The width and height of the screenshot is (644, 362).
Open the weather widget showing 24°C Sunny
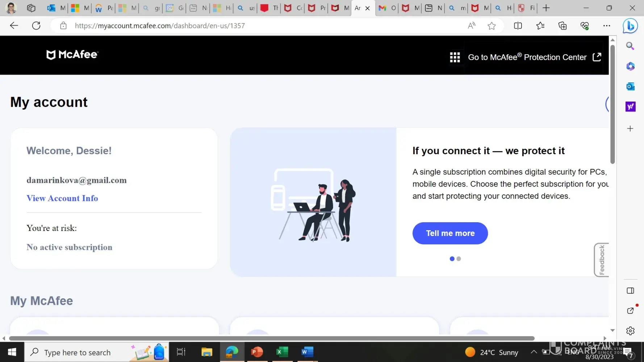[x=492, y=352]
